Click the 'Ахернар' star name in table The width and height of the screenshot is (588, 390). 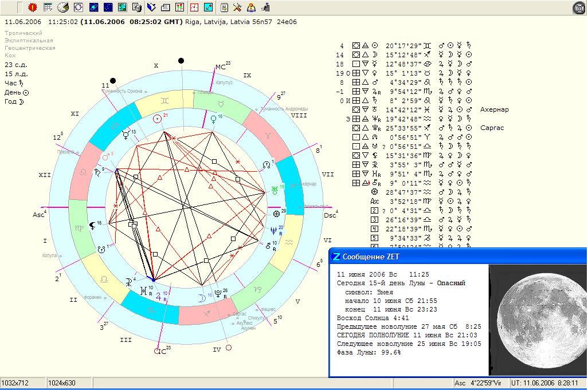(494, 109)
